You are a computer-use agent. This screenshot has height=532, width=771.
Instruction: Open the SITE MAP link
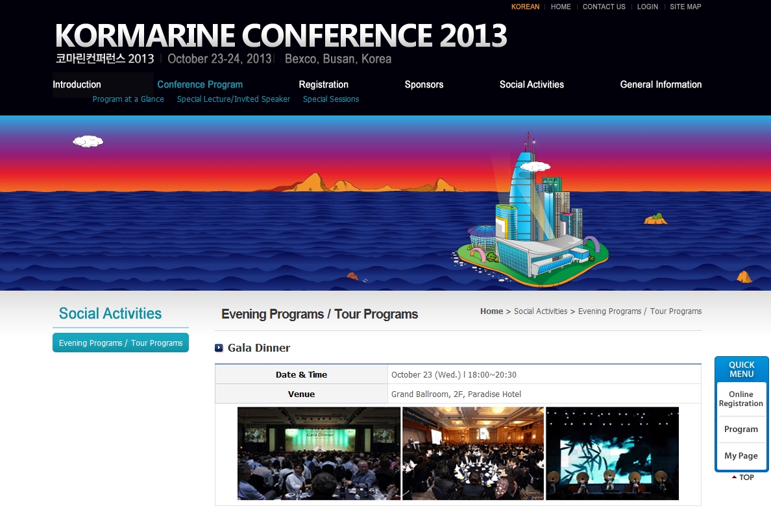685,7
